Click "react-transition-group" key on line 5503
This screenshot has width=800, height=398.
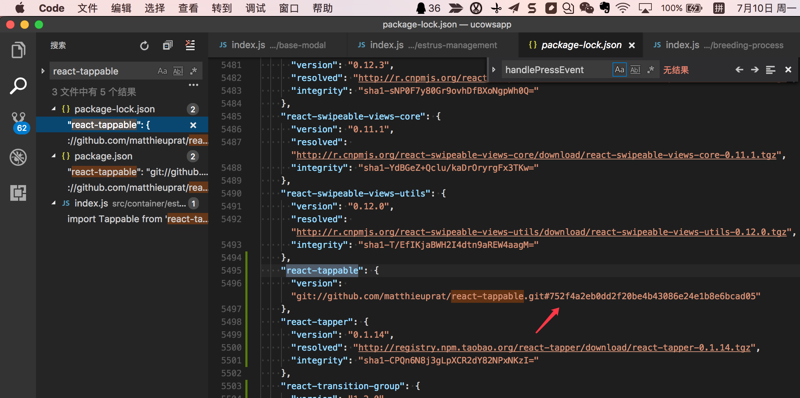pyautogui.click(x=344, y=386)
